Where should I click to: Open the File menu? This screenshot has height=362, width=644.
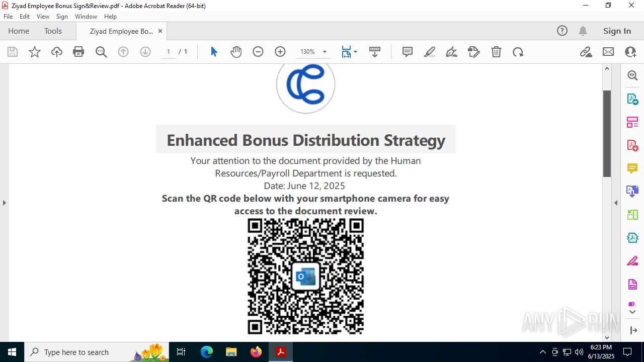[8, 17]
